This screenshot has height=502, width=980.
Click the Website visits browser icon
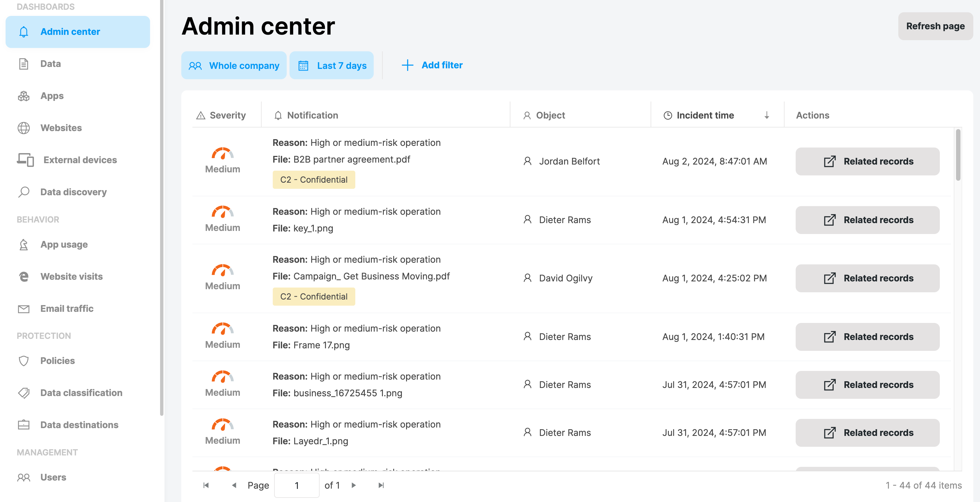[x=24, y=276]
